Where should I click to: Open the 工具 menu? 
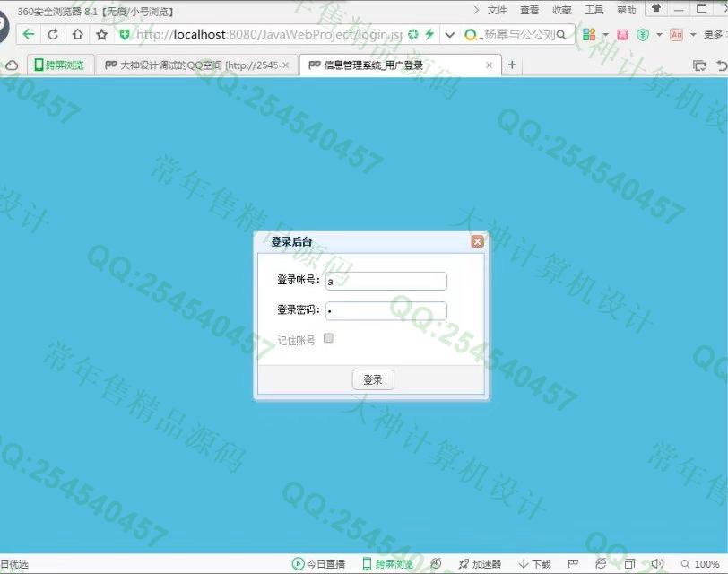tap(594, 10)
